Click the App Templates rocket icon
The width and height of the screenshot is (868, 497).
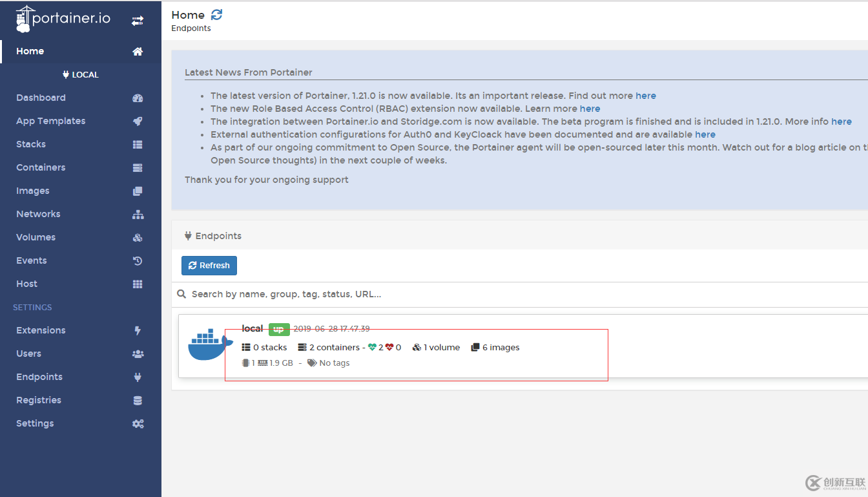tap(138, 122)
